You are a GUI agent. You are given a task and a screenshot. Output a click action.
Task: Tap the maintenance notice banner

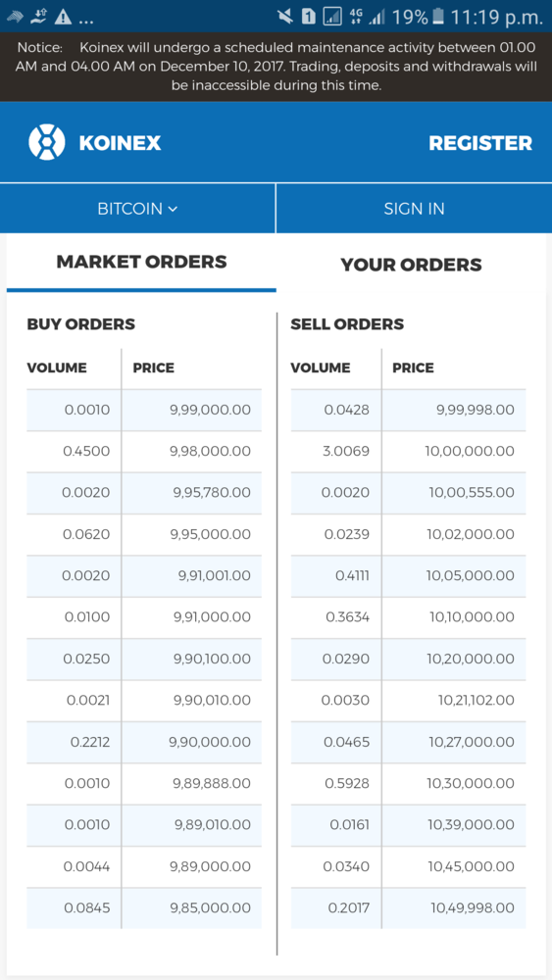[276, 67]
